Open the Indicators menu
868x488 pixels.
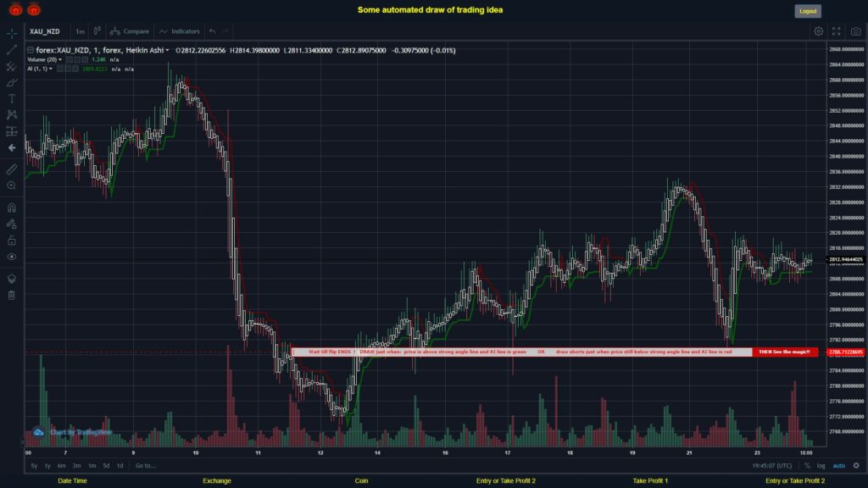[x=180, y=31]
